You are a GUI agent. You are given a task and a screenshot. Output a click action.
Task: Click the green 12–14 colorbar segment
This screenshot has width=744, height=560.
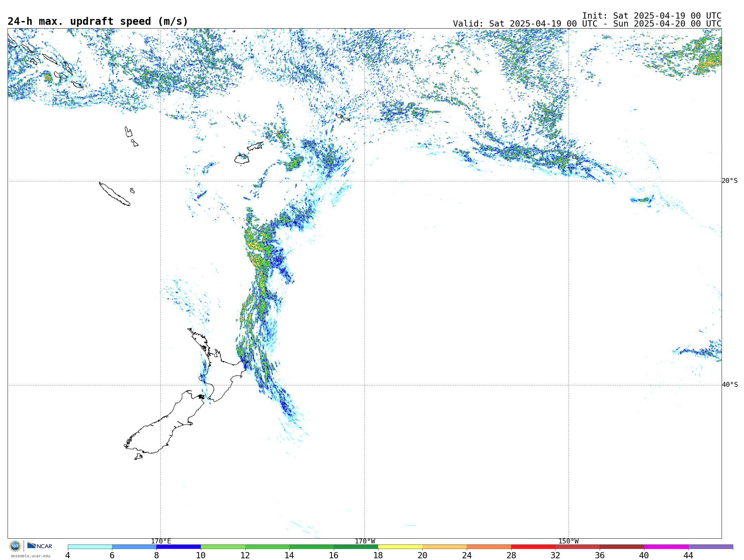267,547
